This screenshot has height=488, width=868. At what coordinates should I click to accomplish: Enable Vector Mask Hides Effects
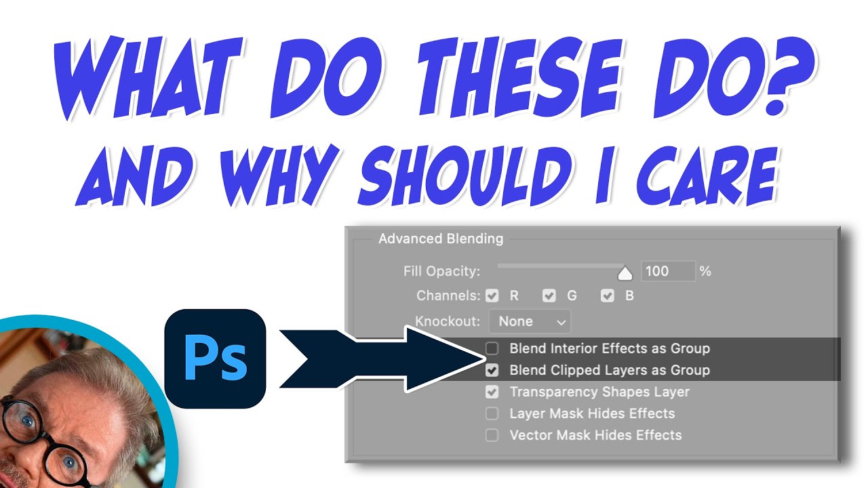[492, 436]
